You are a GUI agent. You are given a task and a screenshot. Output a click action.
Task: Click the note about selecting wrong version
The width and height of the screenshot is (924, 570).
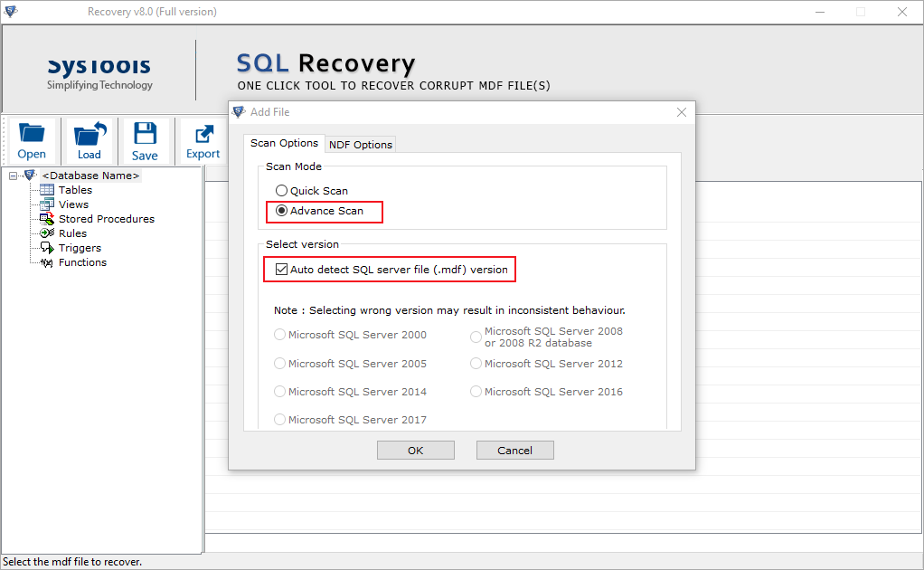pos(449,310)
